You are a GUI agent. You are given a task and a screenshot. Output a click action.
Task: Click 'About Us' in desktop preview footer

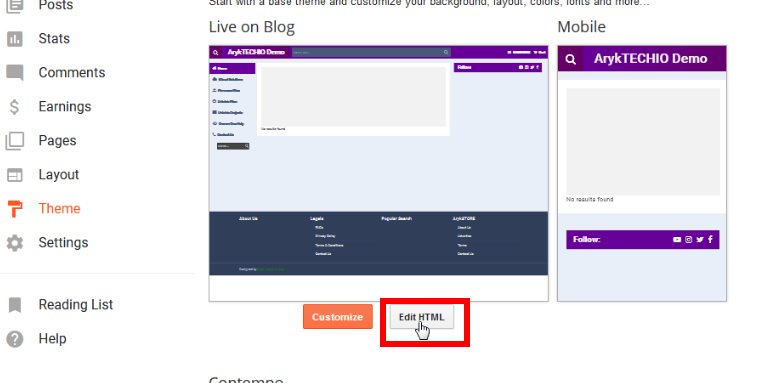pyautogui.click(x=248, y=219)
